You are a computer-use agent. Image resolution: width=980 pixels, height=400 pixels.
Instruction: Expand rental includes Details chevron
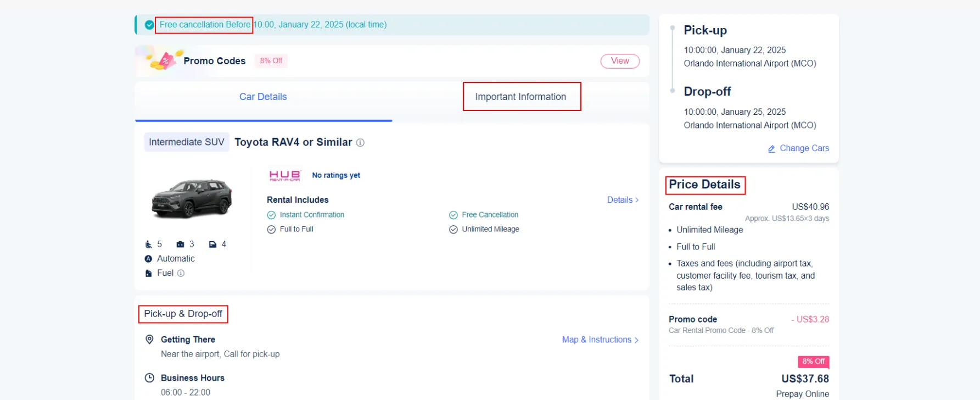636,200
